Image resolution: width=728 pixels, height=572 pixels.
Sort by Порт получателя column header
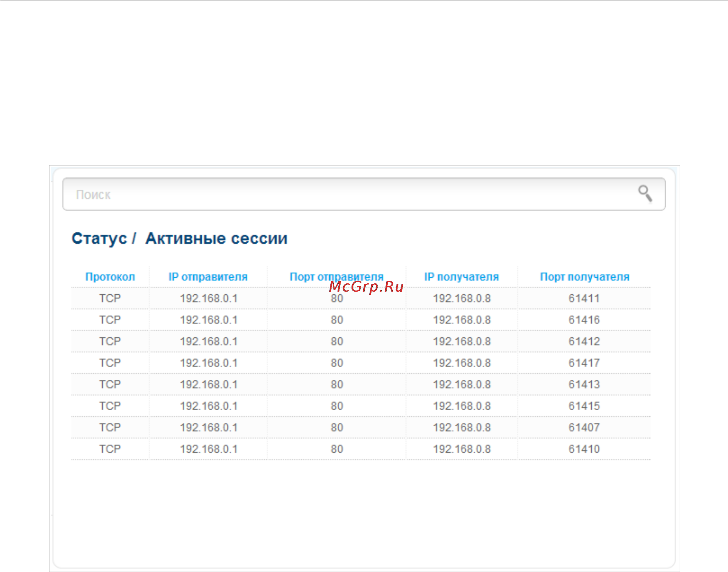tap(585, 277)
